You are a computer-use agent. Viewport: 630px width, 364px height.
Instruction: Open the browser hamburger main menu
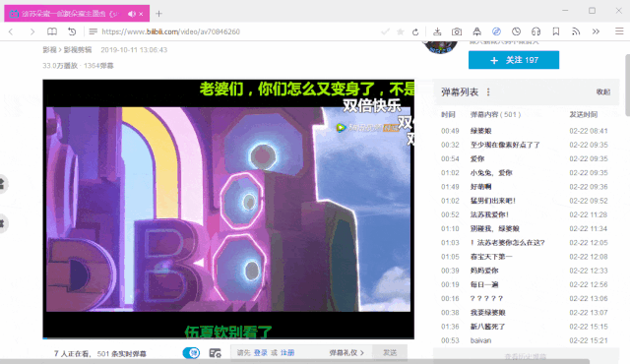click(x=619, y=31)
